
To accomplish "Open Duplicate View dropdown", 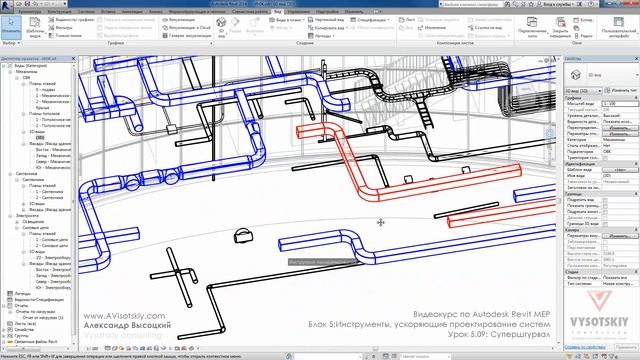I will tap(328, 28).
